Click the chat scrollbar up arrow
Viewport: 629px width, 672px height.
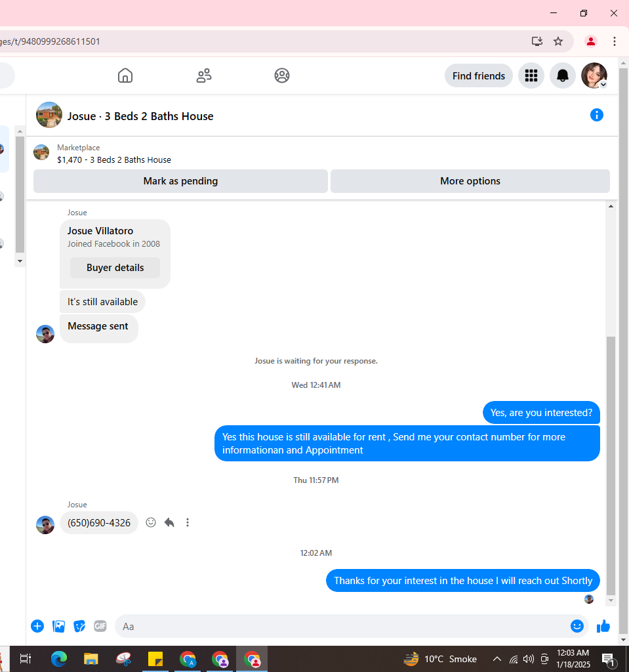[x=611, y=206]
